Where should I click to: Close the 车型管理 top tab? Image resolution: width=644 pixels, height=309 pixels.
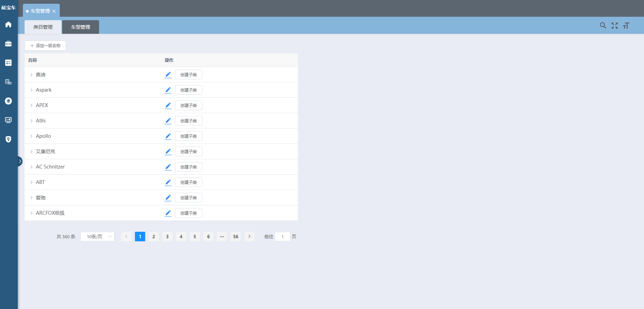point(54,11)
